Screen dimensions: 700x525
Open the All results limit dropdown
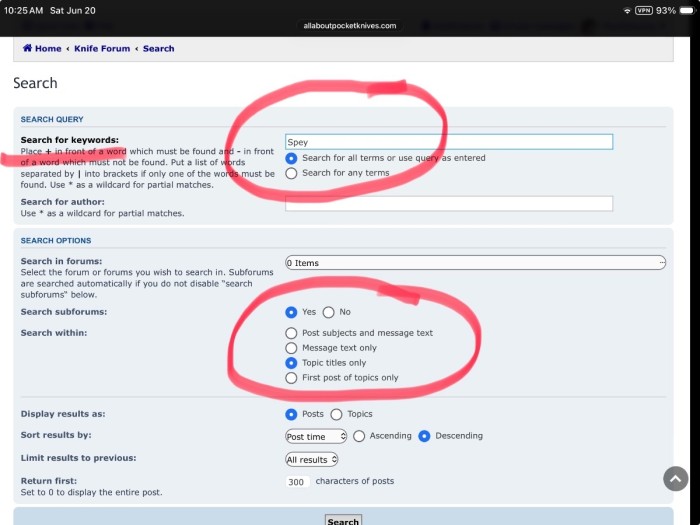point(312,459)
